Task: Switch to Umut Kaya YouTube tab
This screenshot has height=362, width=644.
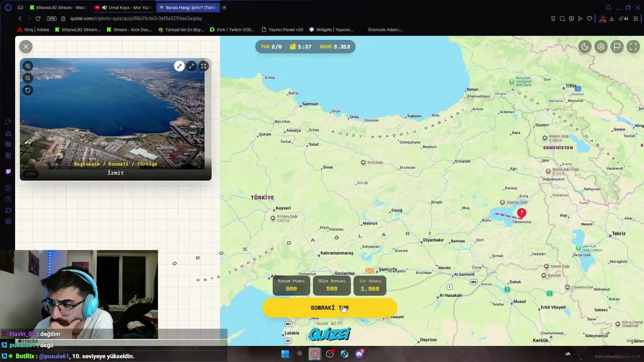Action: click(x=123, y=8)
